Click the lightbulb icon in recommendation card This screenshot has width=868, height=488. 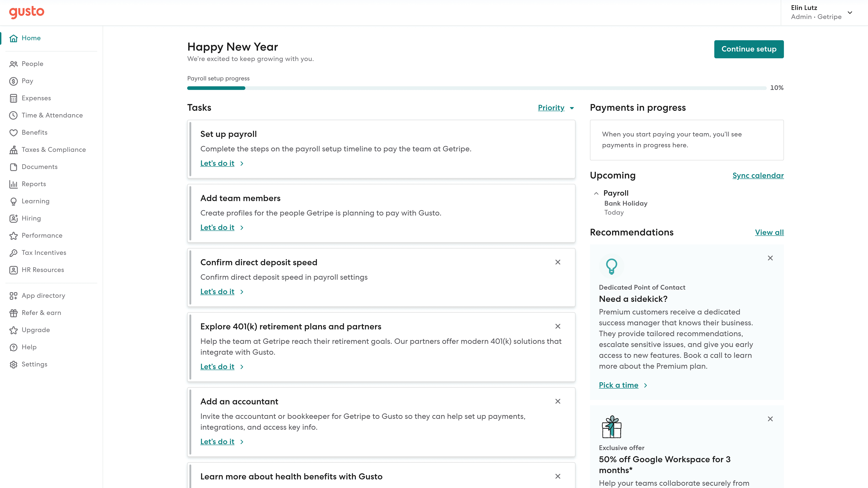[612, 266]
